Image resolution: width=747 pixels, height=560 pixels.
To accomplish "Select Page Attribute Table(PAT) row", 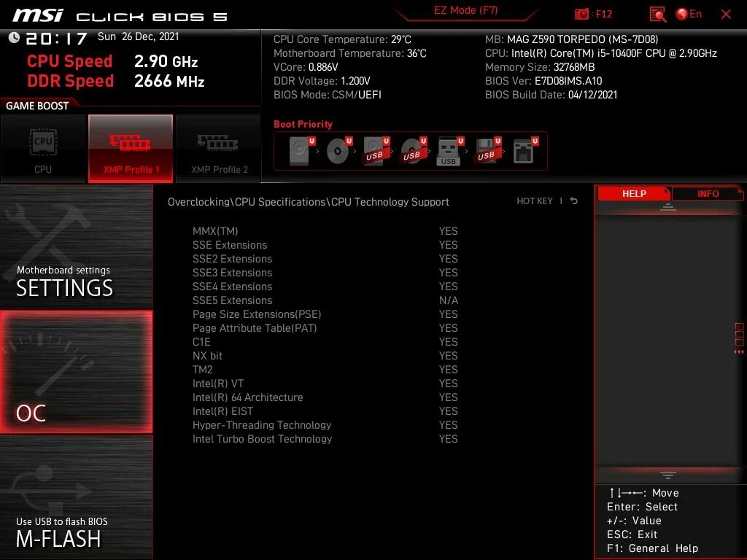I will pyautogui.click(x=325, y=327).
